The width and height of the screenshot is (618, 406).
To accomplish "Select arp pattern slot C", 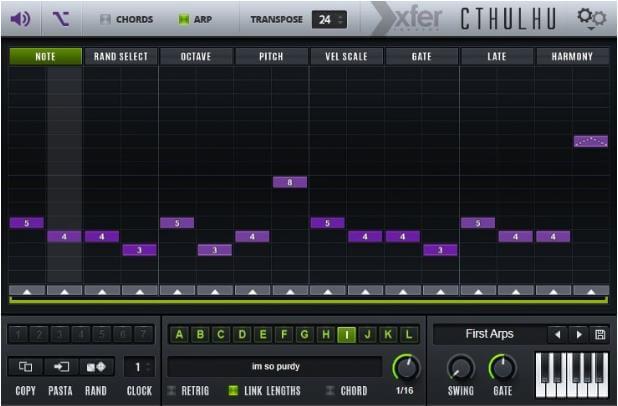I will pos(221,335).
